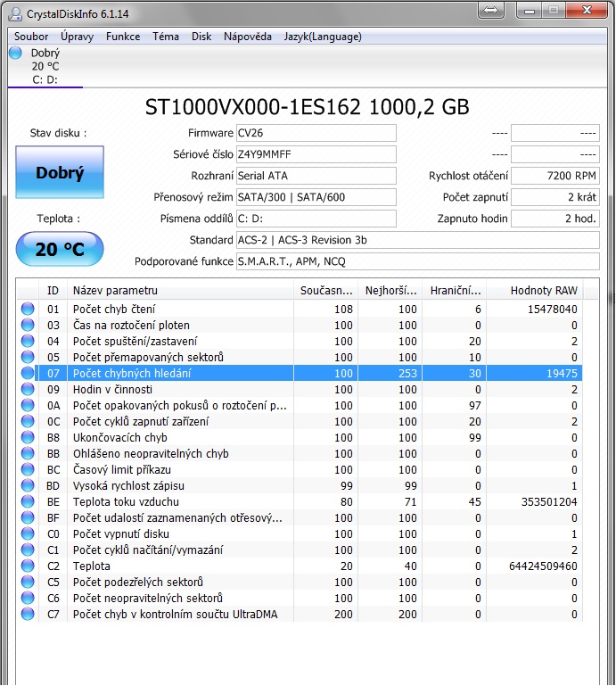The image size is (616, 686).
Task: Click the 20 °C temperature button
Action: click(x=60, y=249)
